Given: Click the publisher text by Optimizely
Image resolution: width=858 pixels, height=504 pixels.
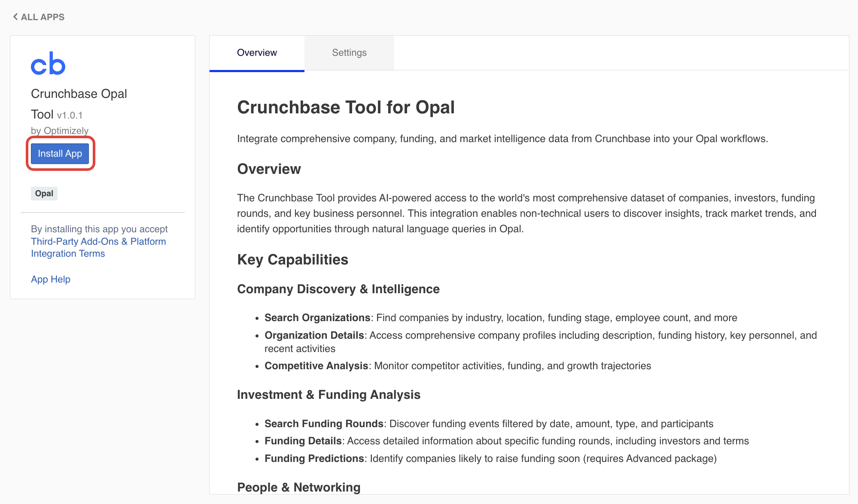Looking at the screenshot, I should click(60, 131).
